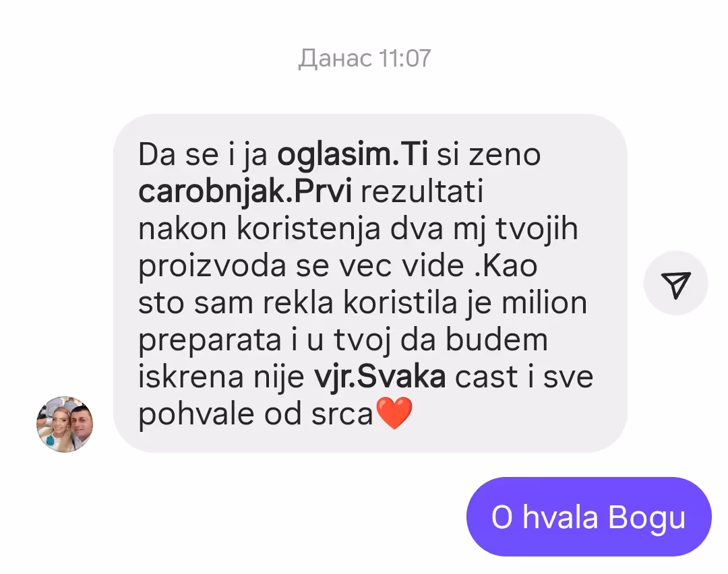Image resolution: width=728 pixels, height=574 pixels.
Task: Click the word "preparata" in the message
Action: click(210, 341)
